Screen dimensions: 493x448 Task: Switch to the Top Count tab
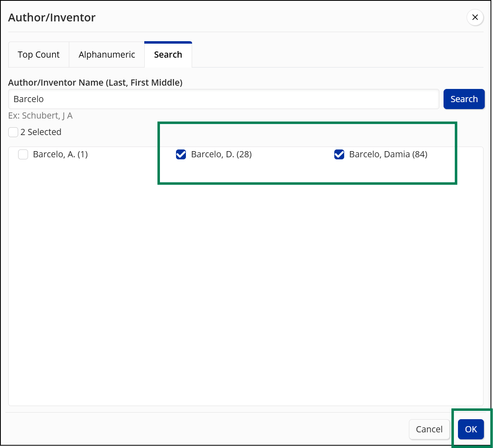coord(39,55)
